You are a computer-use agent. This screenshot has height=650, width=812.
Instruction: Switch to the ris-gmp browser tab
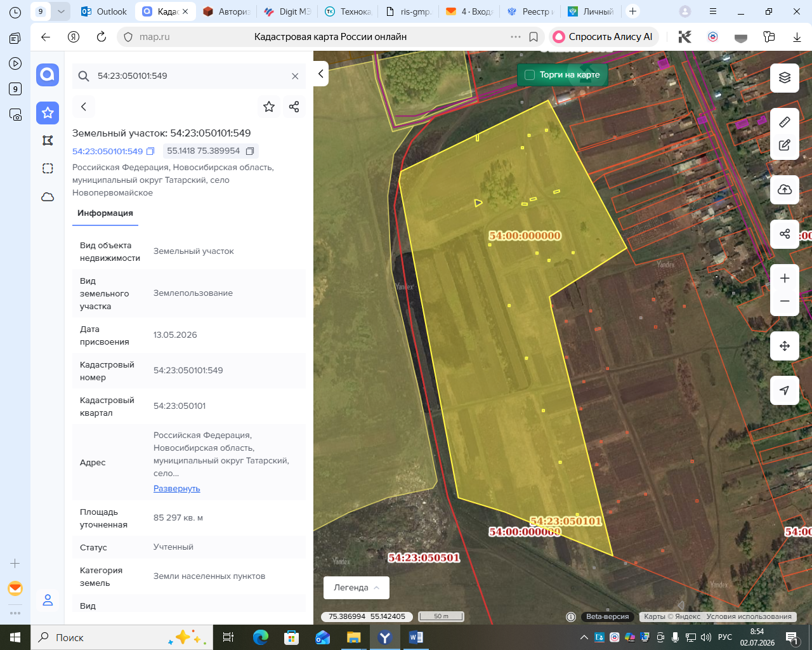click(x=409, y=11)
